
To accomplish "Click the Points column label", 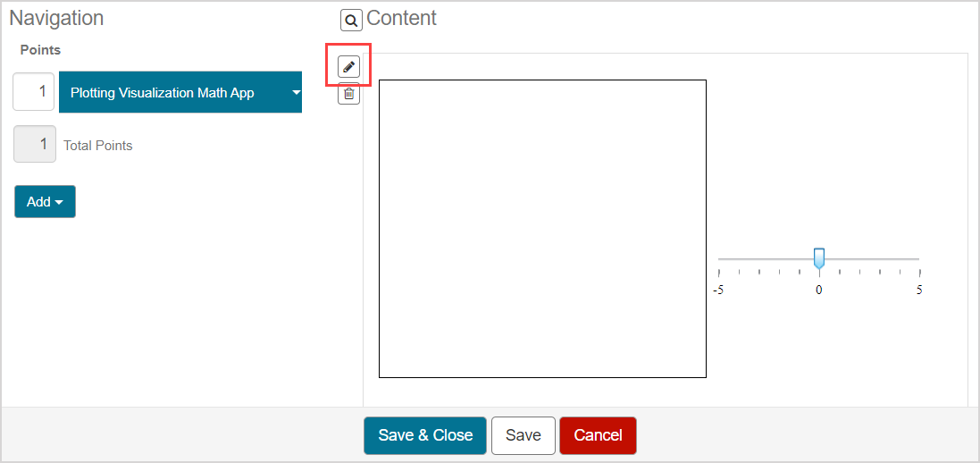I will (x=40, y=50).
